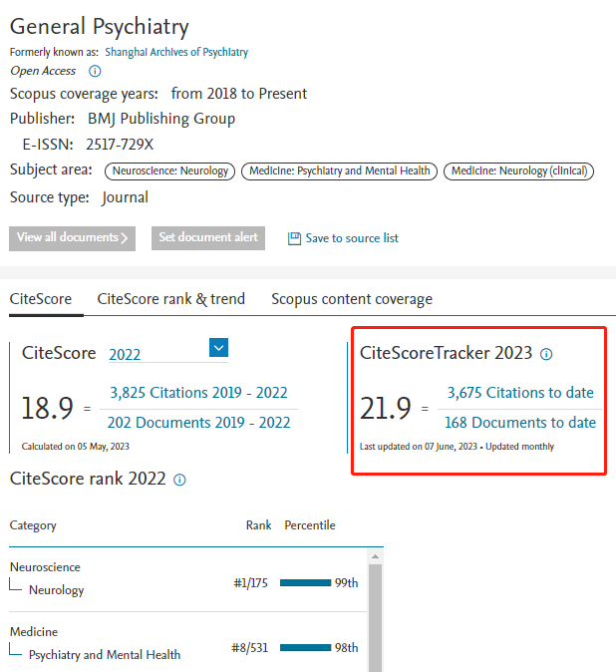Screen dimensions: 616x672
Task: Click the View all documents button
Action: (x=72, y=238)
